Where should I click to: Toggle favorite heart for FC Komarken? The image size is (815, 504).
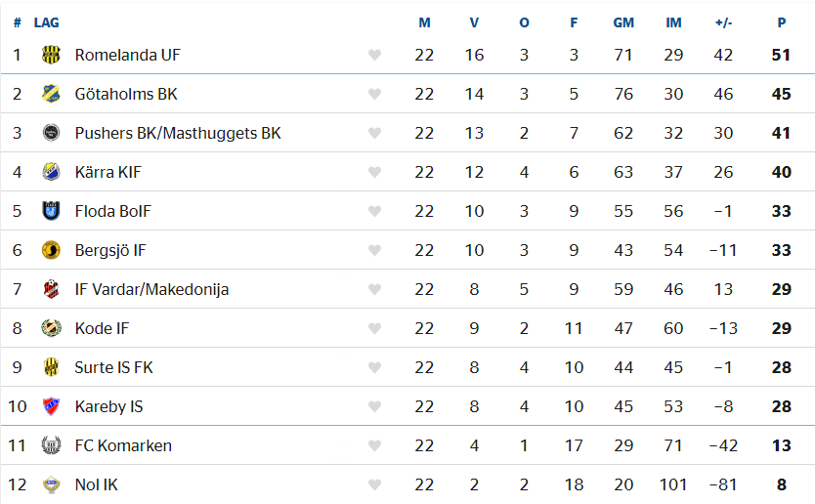click(374, 445)
